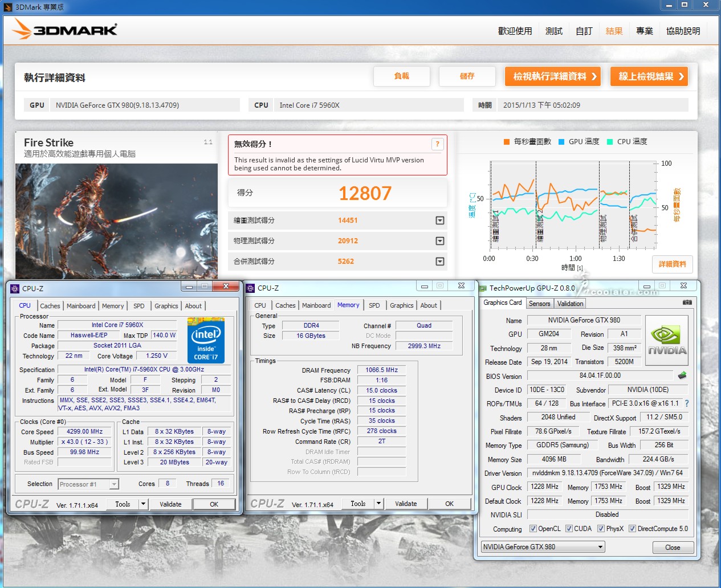Go to the 歡迎使用 section in 3DMark

(515, 31)
